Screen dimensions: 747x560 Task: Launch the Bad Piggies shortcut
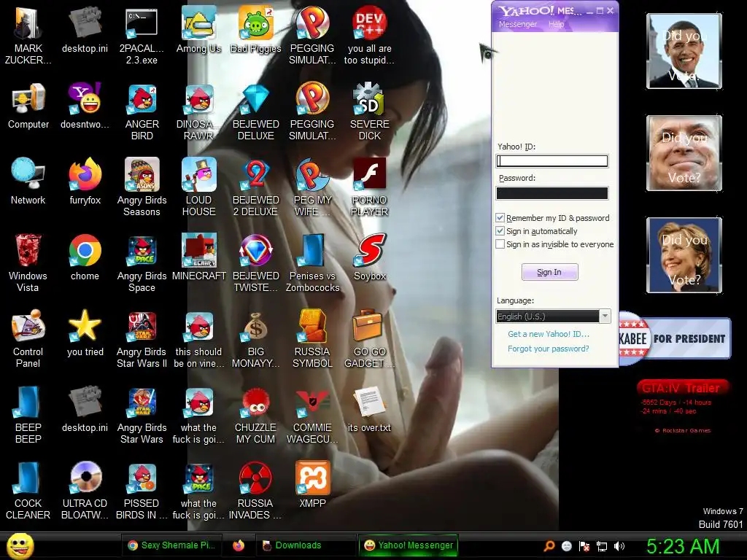point(255,29)
